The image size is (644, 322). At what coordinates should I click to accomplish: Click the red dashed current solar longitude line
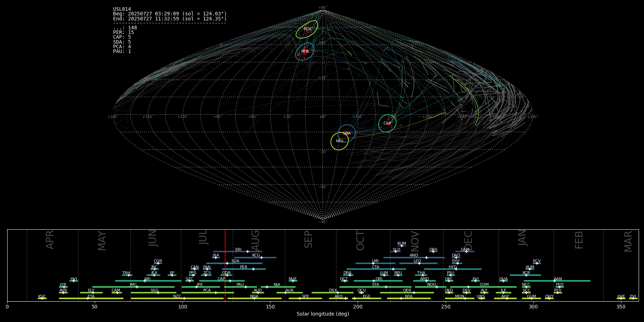tap(225, 265)
